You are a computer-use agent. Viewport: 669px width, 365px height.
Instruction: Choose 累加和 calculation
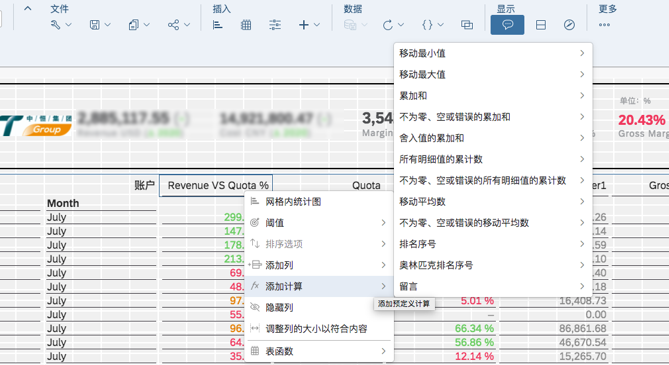pos(493,96)
